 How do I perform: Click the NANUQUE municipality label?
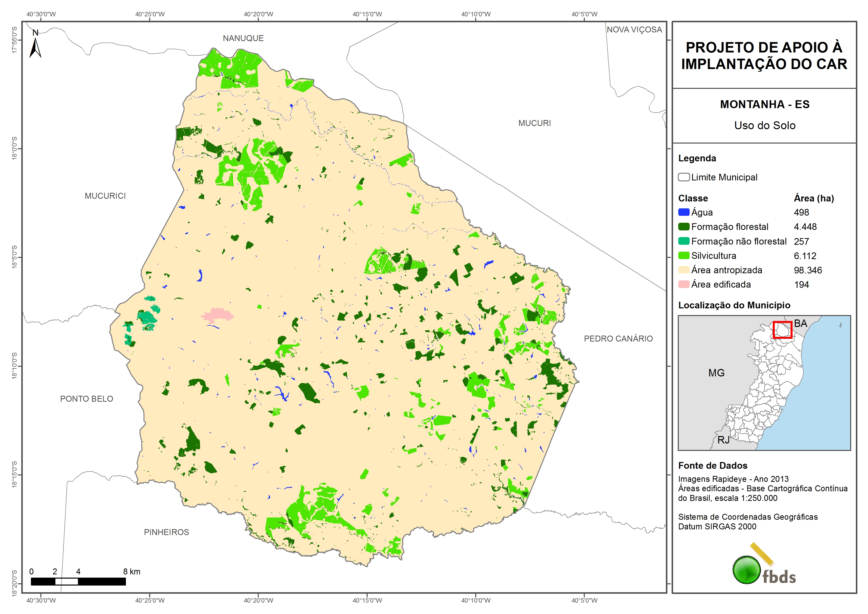point(243,38)
